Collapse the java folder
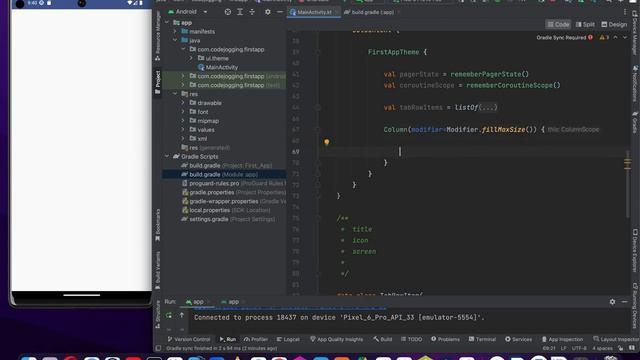This screenshot has width=640, height=360. pyautogui.click(x=175, y=40)
